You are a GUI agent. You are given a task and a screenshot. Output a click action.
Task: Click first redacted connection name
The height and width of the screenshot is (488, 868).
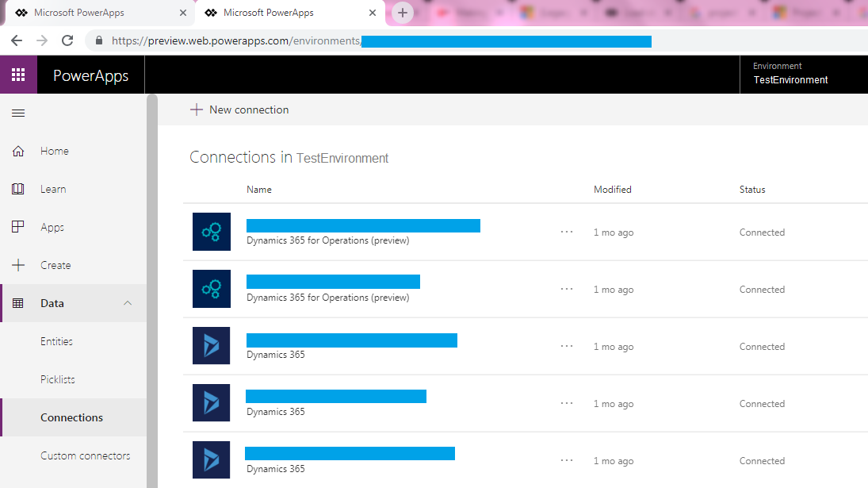[x=363, y=225]
